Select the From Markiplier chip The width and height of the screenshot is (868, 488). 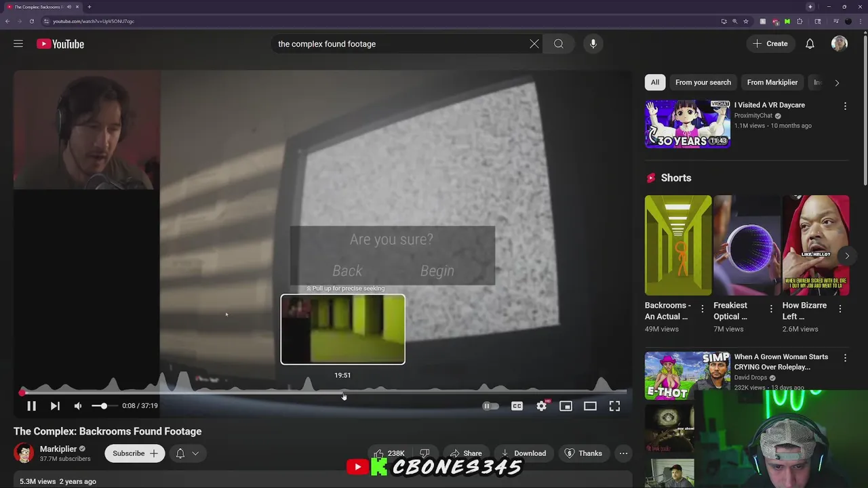(x=772, y=83)
